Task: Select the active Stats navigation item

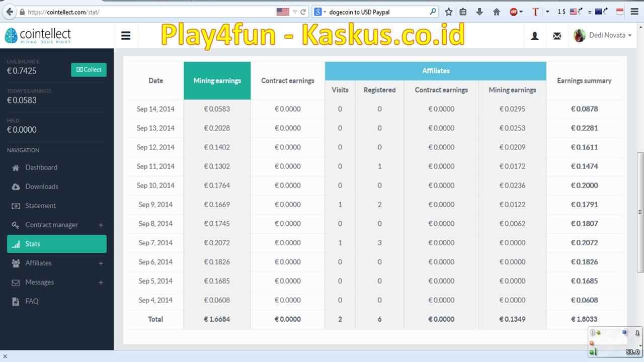Action: coord(57,244)
